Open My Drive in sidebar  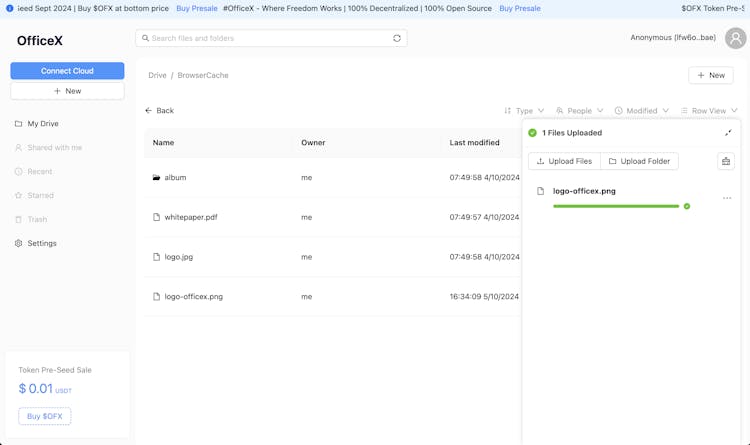43,124
